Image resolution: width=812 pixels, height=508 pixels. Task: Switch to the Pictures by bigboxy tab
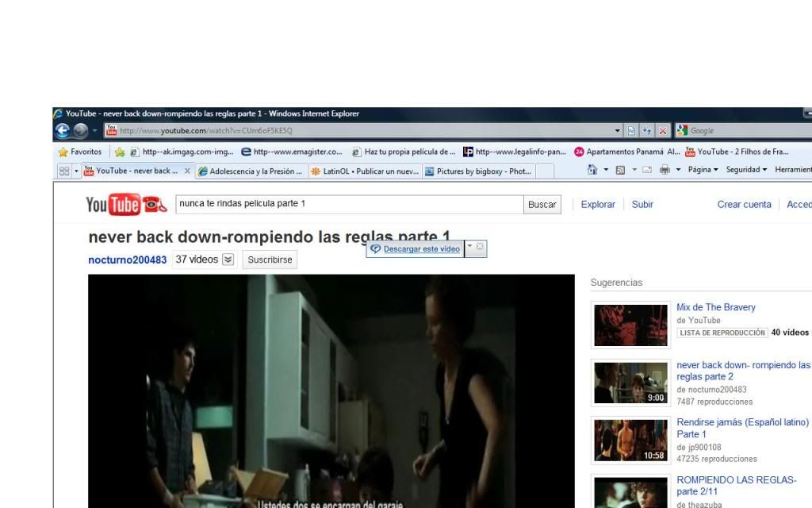coord(479,171)
